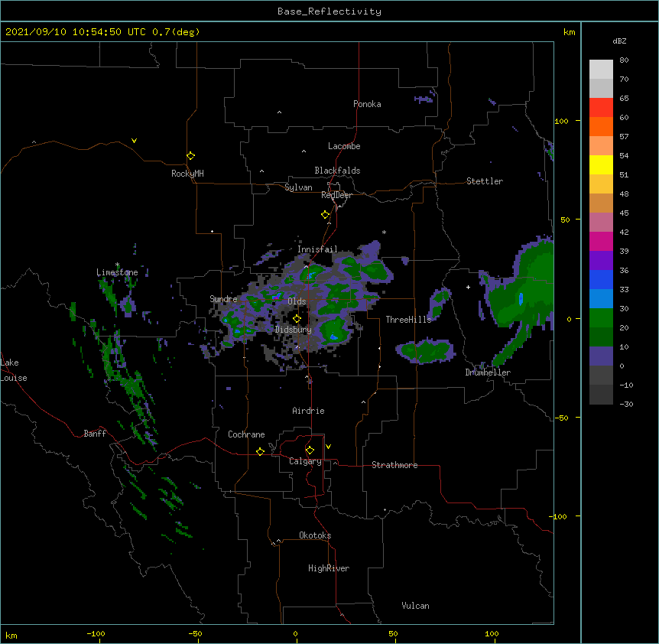The height and width of the screenshot is (644, 659).
Task: Click the -30 value on the dBZ scale
Action: point(626,404)
